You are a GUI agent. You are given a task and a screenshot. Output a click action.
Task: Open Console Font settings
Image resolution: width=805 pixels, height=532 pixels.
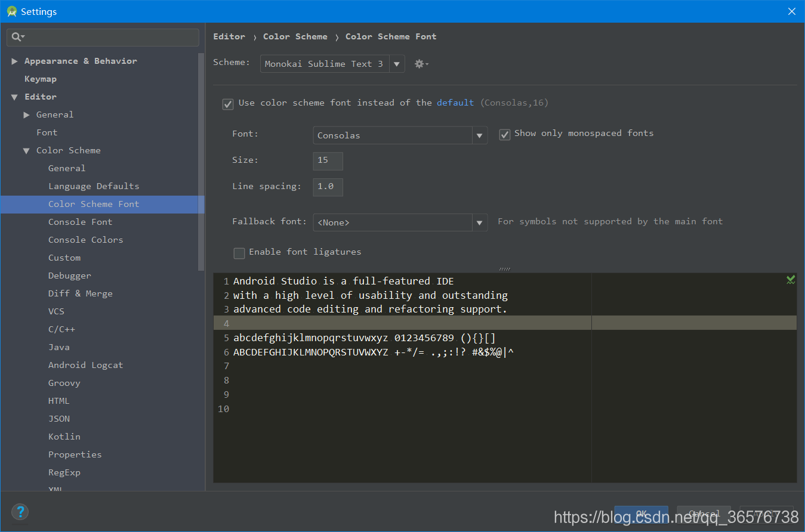pyautogui.click(x=81, y=222)
